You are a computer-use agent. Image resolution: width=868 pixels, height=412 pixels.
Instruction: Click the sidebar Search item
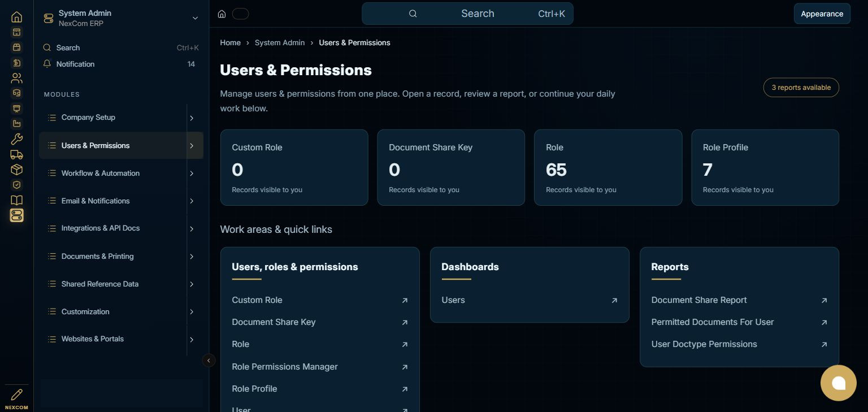coord(119,47)
